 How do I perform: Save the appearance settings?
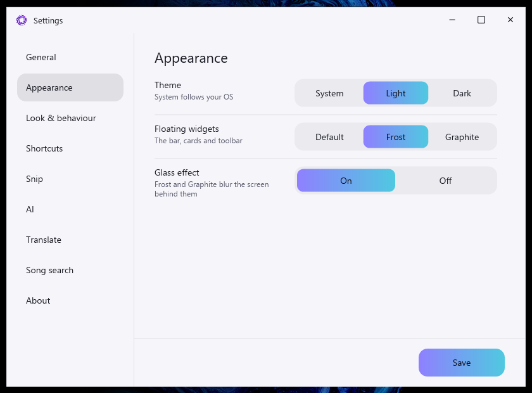462,363
